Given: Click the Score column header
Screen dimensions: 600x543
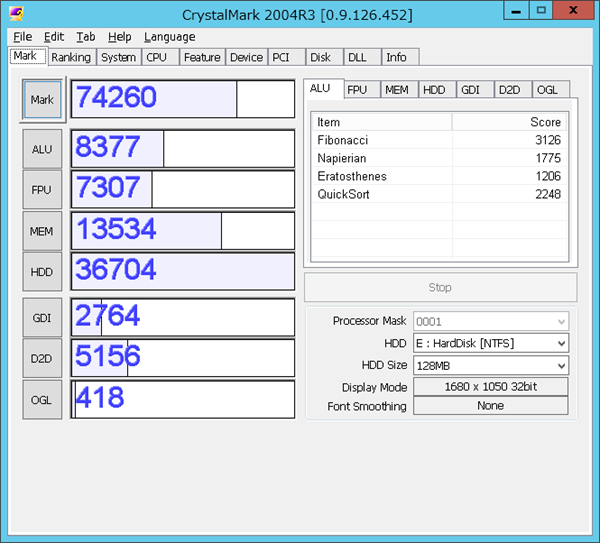Looking at the screenshot, I should [509, 122].
